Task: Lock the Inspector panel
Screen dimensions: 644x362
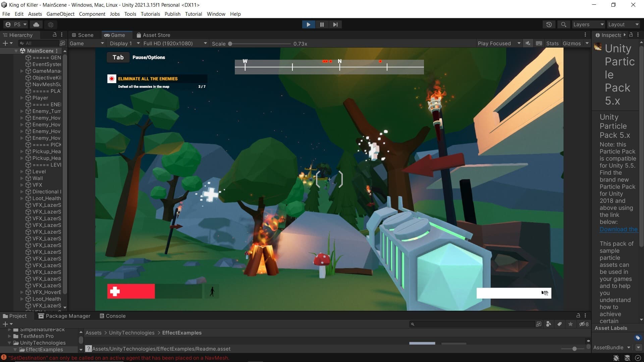Action: pos(631,35)
